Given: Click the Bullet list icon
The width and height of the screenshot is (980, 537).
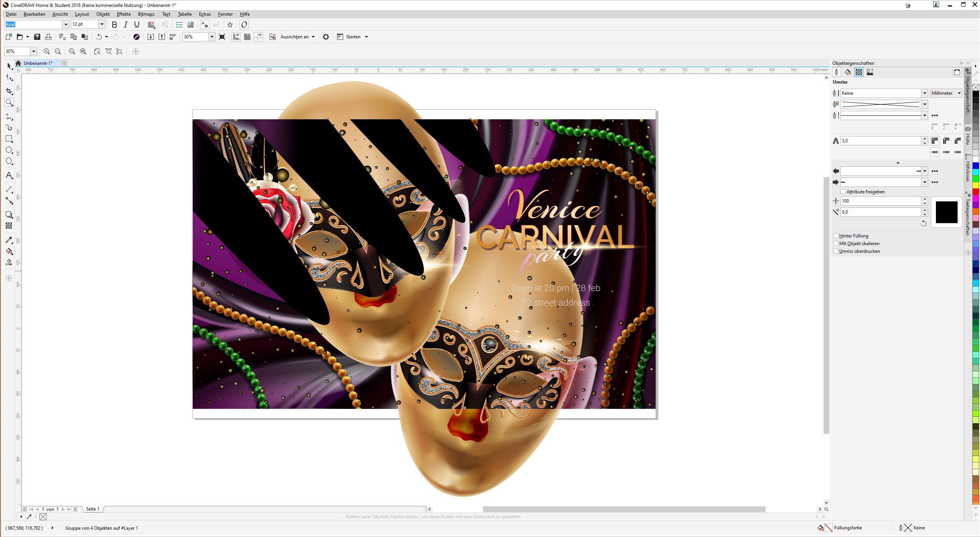Looking at the screenshot, I should [179, 25].
